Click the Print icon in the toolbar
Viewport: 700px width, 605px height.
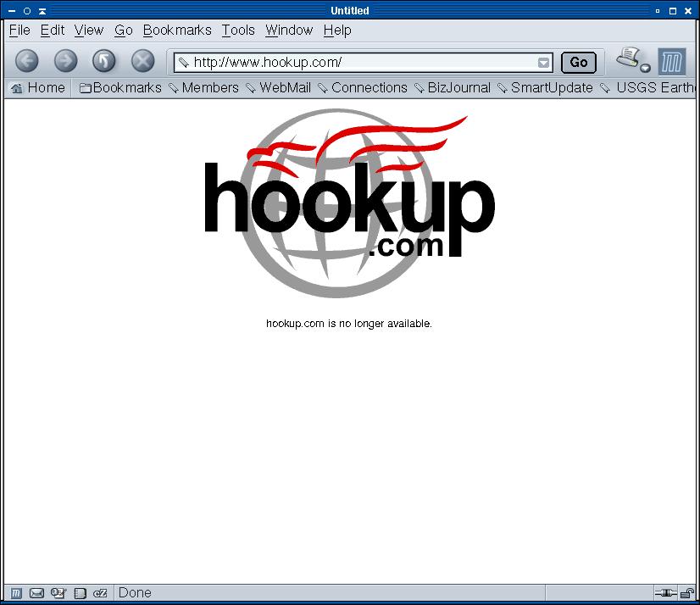point(629,58)
